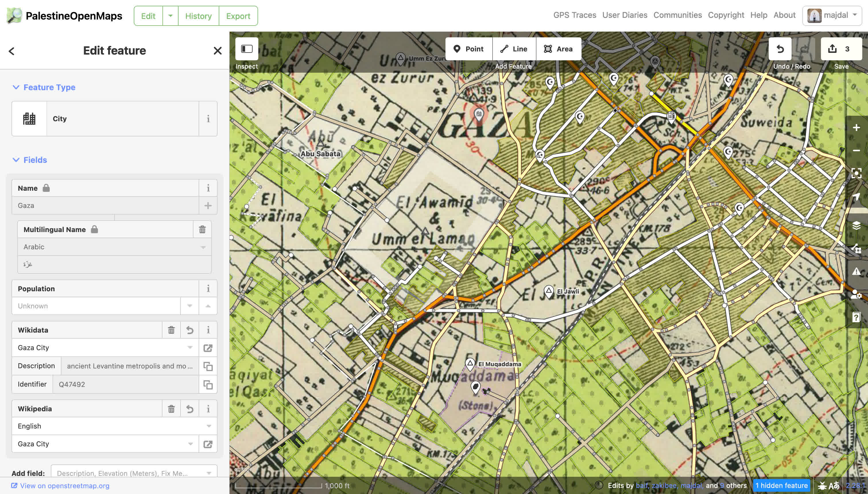Unlock the Name field lock
868x494 pixels.
coord(46,188)
